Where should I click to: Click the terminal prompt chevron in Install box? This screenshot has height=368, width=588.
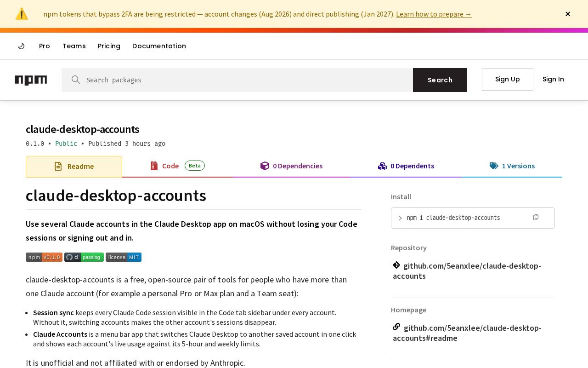coord(401,218)
